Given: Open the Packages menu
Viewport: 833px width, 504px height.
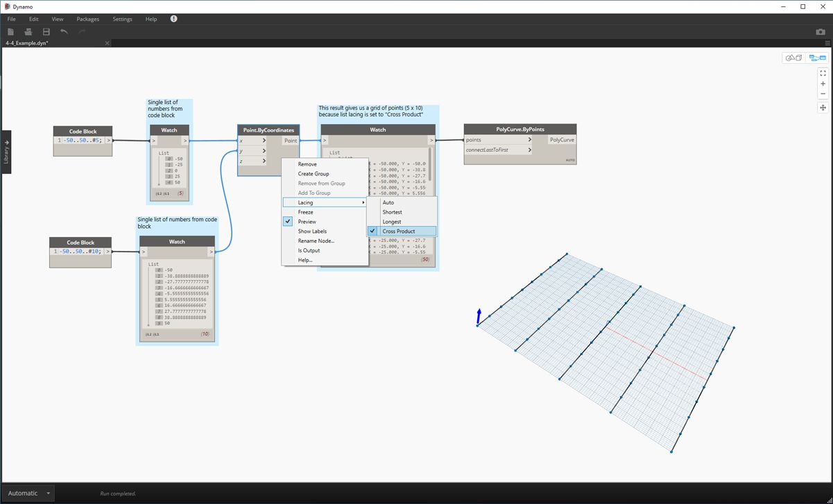Looking at the screenshot, I should click(x=87, y=19).
